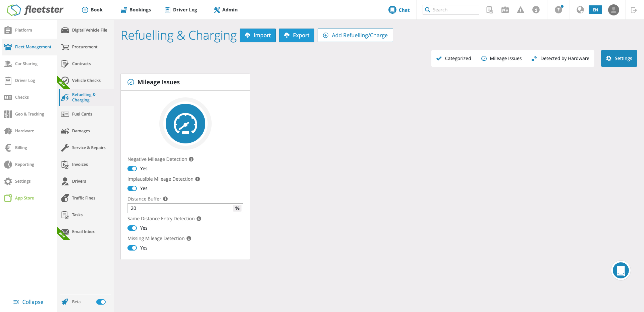
Task: Open the Driver Log top menu
Action: pyautogui.click(x=181, y=10)
